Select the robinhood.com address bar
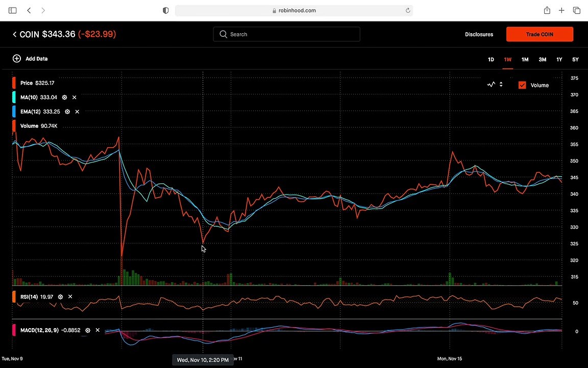Image resolution: width=588 pixels, height=368 pixels. [294, 11]
